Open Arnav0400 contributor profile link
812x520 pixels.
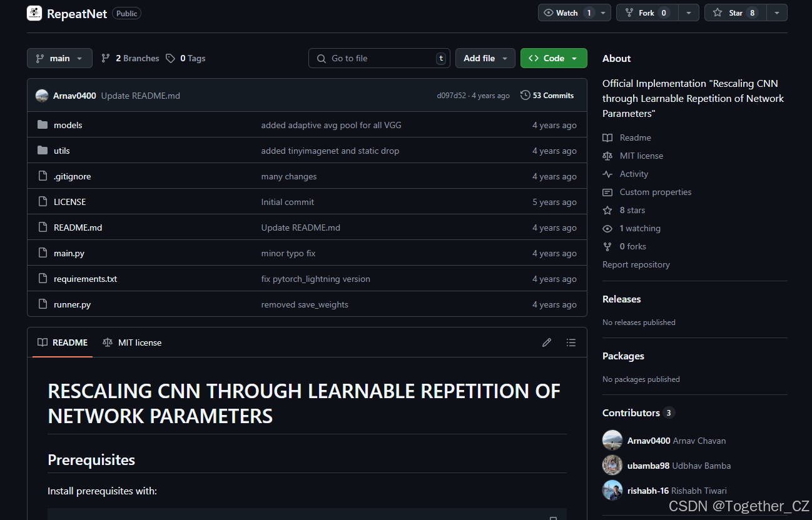(649, 441)
